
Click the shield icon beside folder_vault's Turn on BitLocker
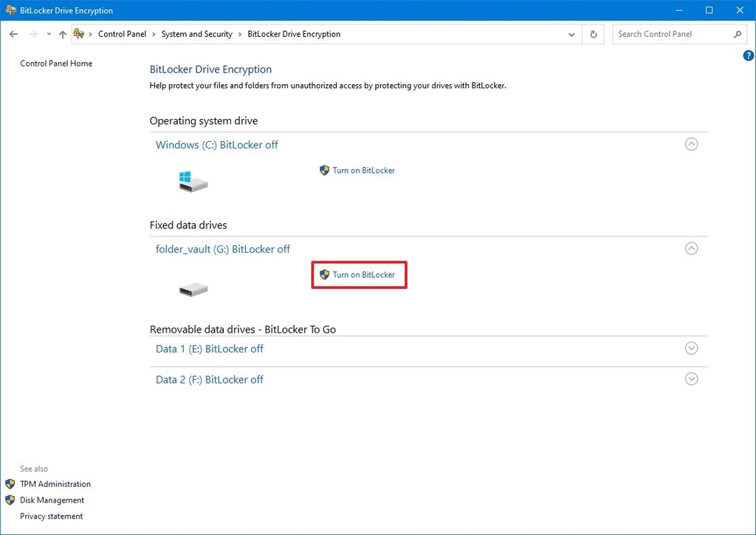click(324, 274)
